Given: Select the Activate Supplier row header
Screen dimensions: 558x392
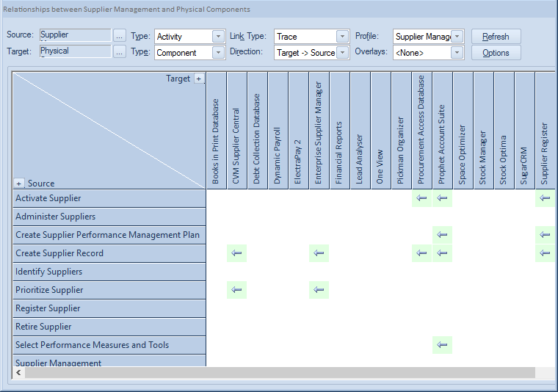Looking at the screenshot, I should pos(109,198).
